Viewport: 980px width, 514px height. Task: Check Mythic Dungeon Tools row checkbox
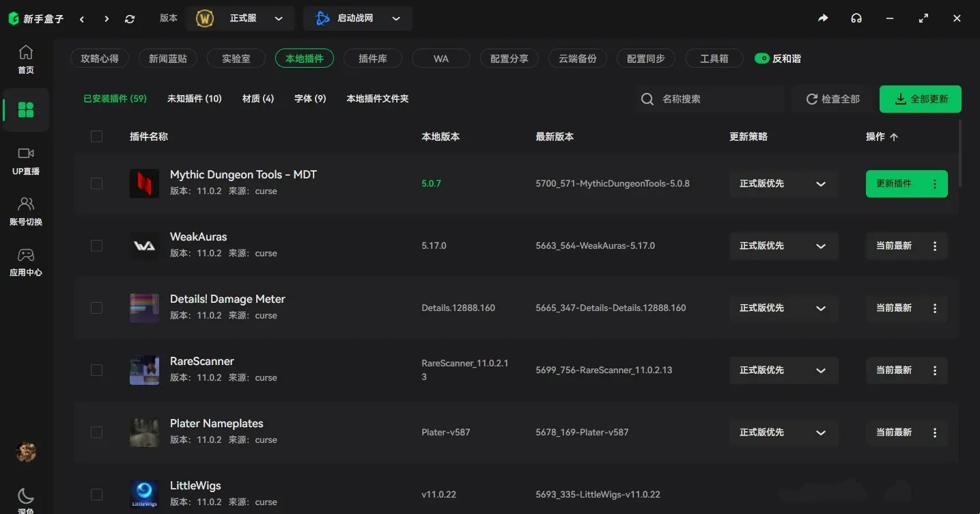(x=96, y=183)
